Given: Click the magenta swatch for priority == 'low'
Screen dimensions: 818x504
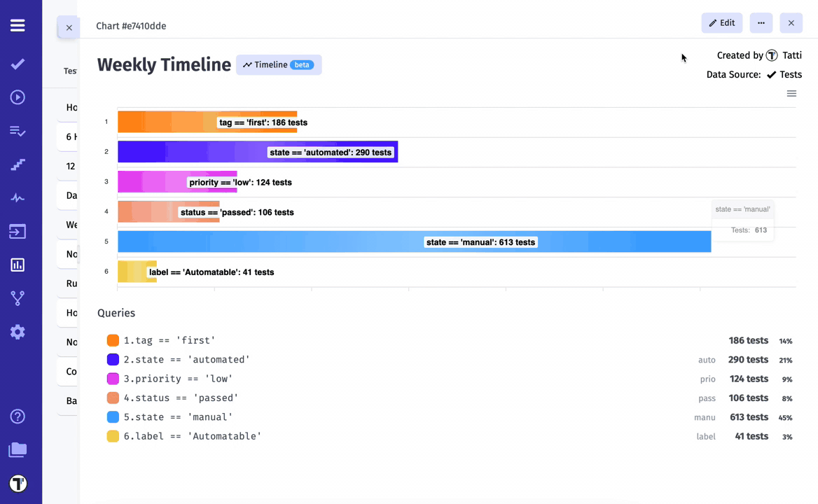Looking at the screenshot, I should (x=113, y=379).
